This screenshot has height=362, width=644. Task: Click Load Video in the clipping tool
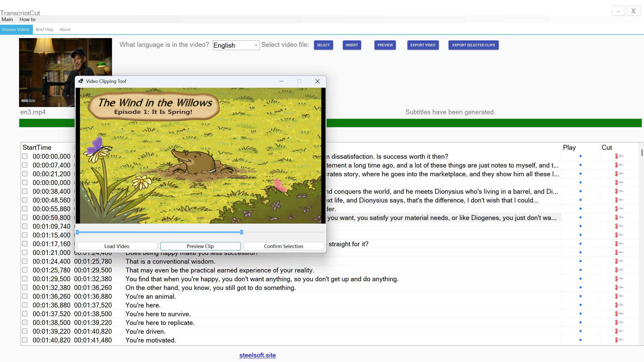pos(117,246)
